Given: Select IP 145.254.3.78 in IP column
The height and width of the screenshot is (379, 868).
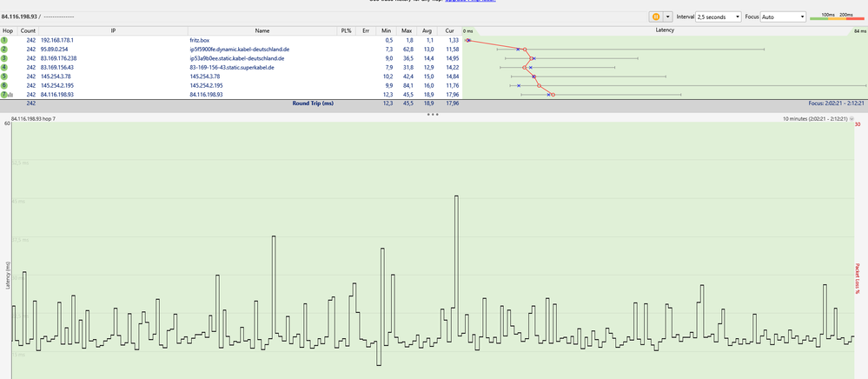Looking at the screenshot, I should click(55, 76).
